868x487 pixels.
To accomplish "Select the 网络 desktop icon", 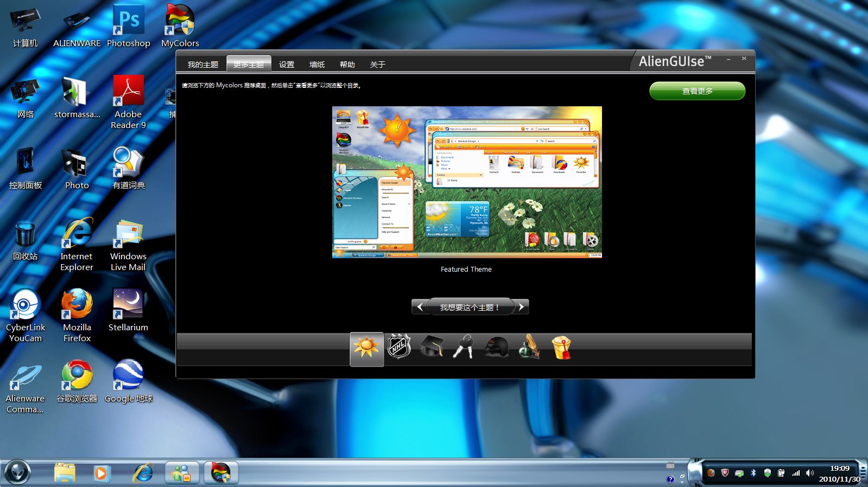I will pyautogui.click(x=26, y=98).
